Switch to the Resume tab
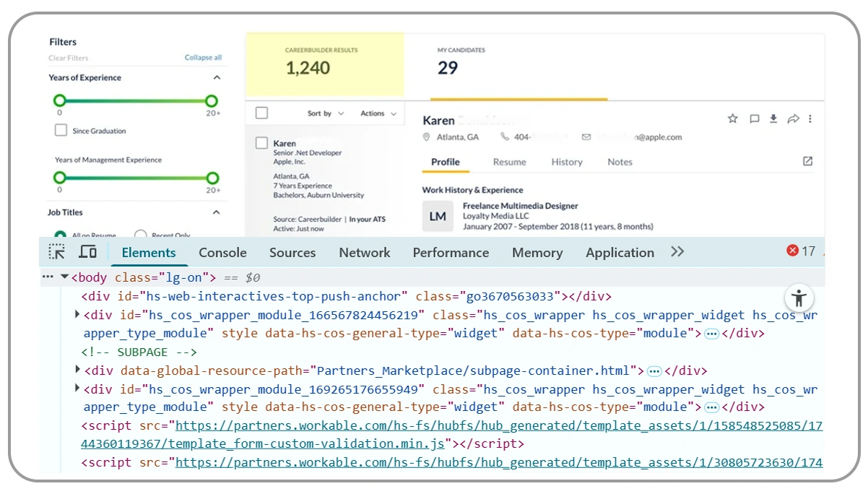The width and height of the screenshot is (868, 494). point(509,162)
